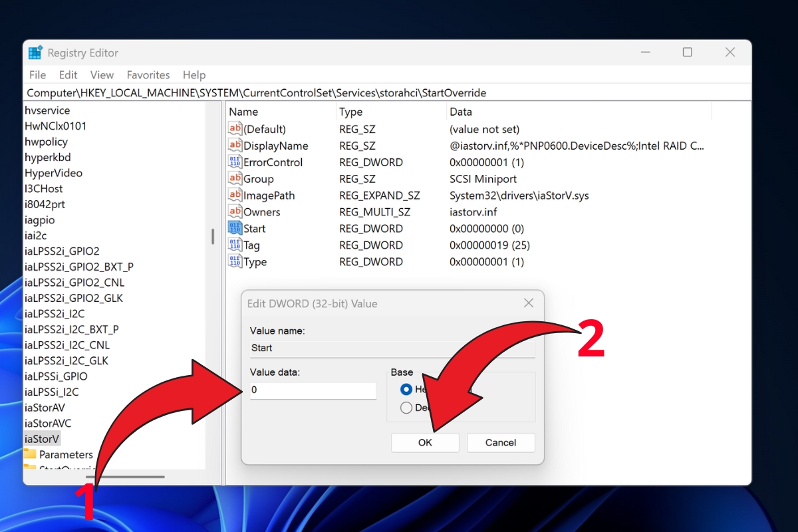Open the Help menu
The image size is (798, 532).
(194, 75)
